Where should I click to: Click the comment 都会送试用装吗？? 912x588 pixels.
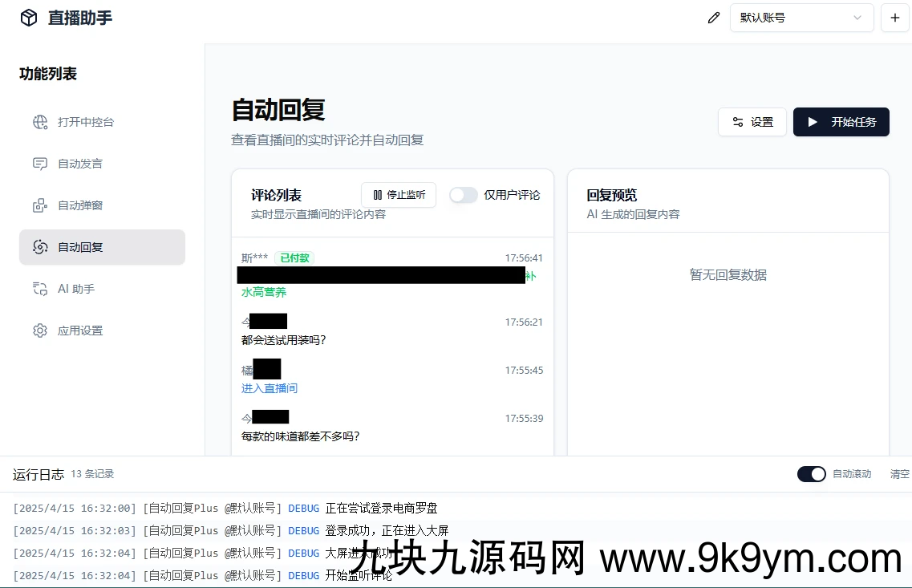pos(284,340)
